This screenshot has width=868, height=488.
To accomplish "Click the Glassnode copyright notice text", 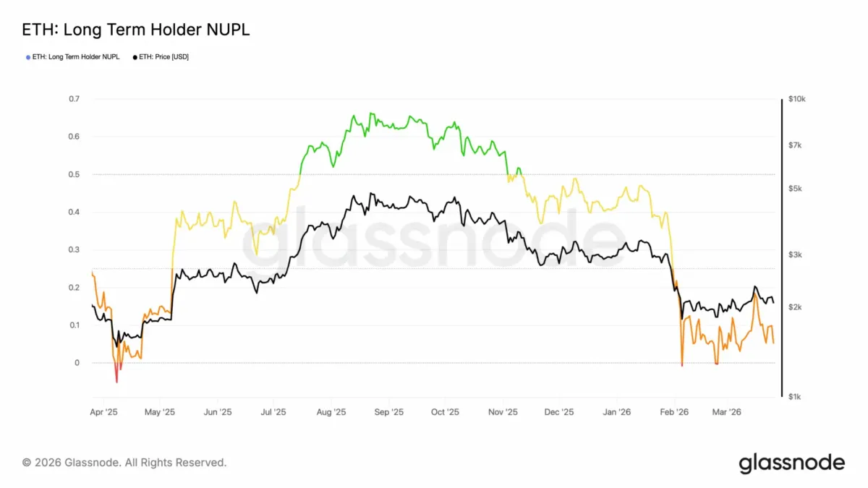I will pos(124,462).
